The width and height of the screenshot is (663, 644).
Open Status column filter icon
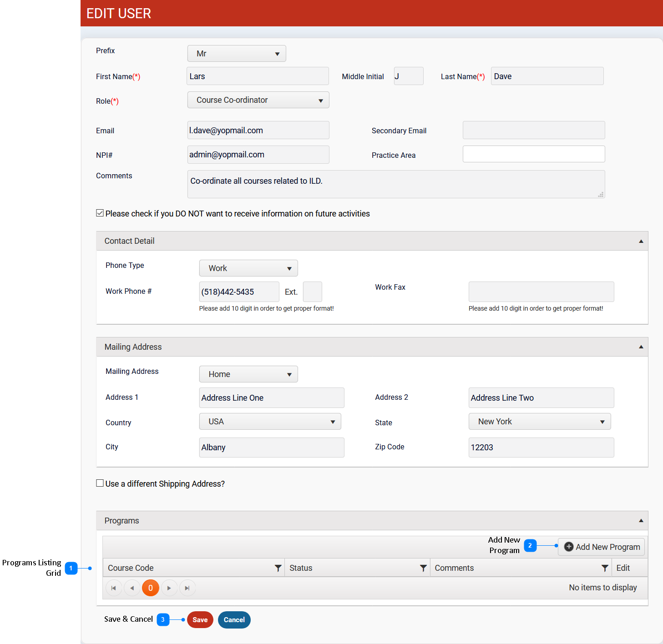(423, 568)
